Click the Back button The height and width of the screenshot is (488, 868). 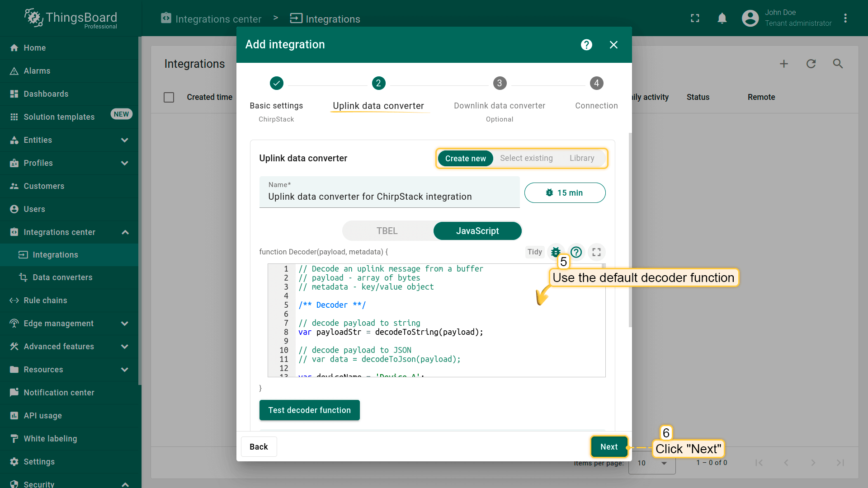point(259,447)
